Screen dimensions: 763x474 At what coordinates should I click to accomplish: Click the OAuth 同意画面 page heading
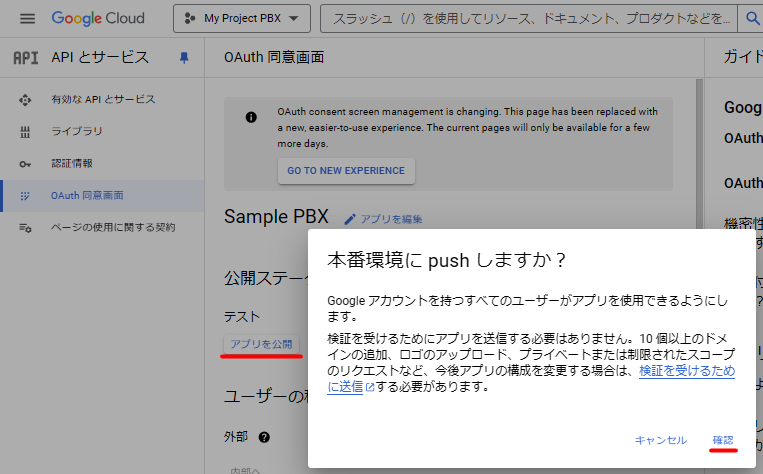coord(274,57)
